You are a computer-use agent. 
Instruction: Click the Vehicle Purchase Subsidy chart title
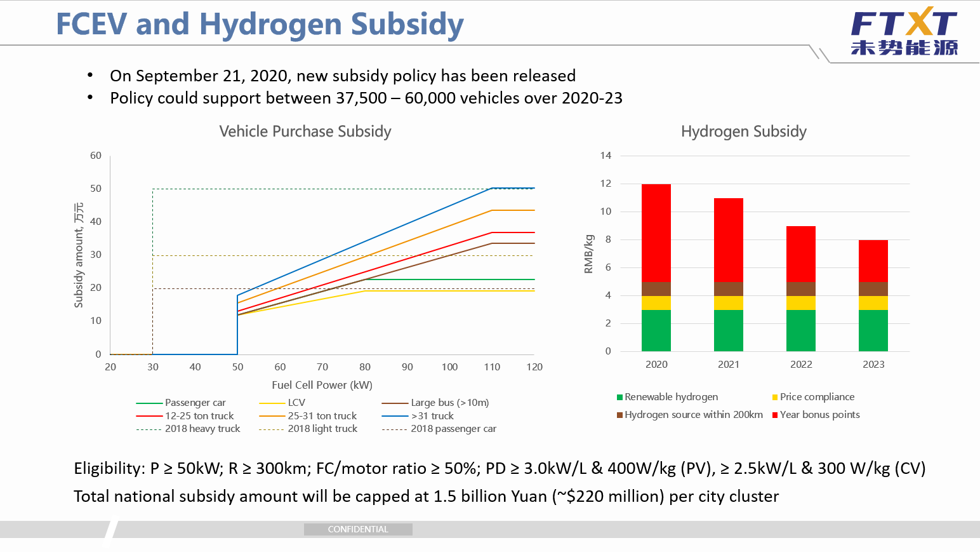pos(305,131)
